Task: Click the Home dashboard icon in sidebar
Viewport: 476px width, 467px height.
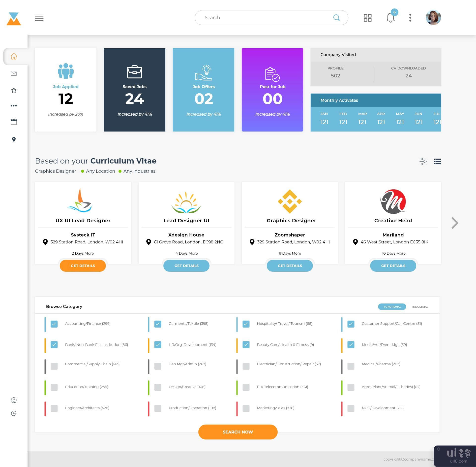Action: pyautogui.click(x=14, y=56)
